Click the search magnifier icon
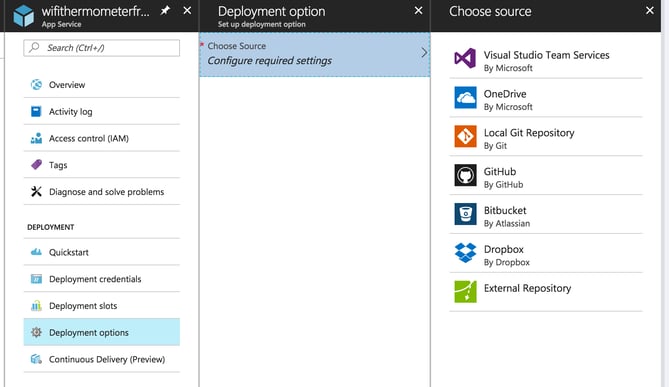The image size is (669, 387). coord(34,47)
